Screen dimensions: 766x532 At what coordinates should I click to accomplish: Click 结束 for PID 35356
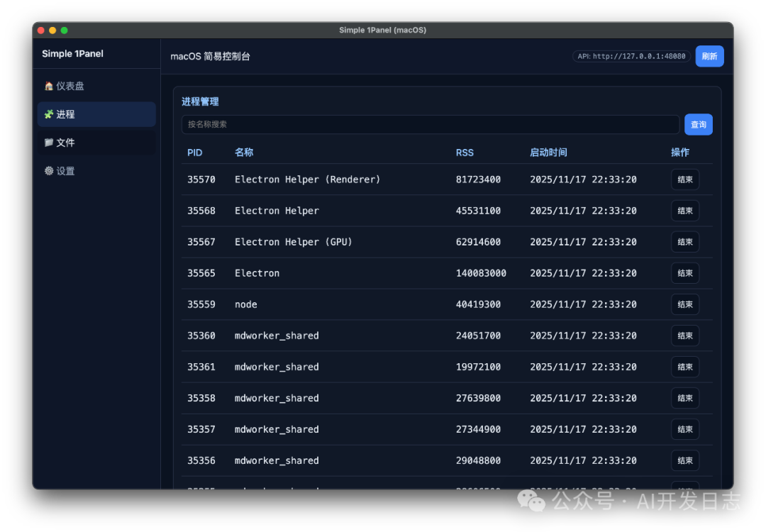point(685,460)
